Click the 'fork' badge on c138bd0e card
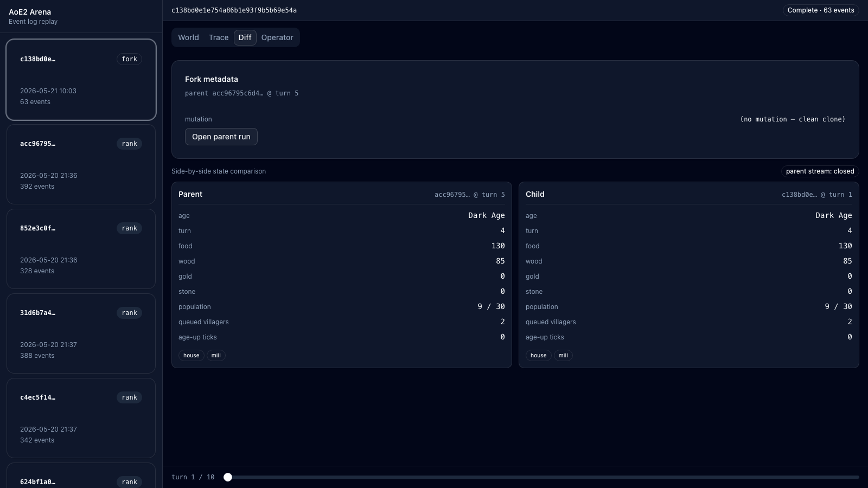This screenshot has width=868, height=488. click(x=130, y=59)
